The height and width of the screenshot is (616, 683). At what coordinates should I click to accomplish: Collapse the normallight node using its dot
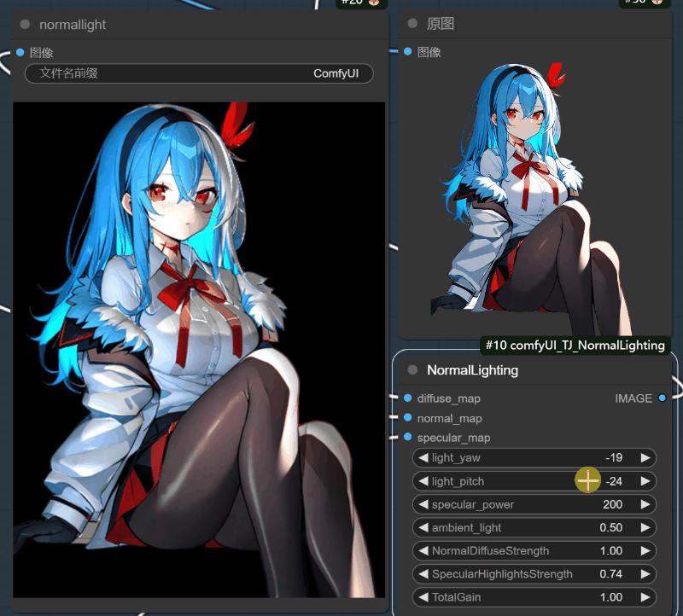click(x=25, y=25)
